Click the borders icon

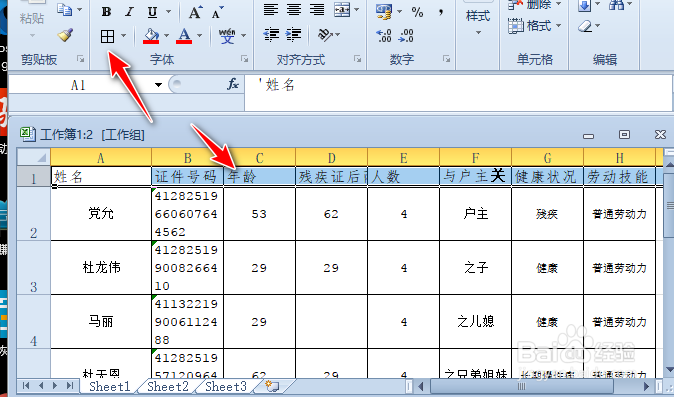pyautogui.click(x=107, y=37)
